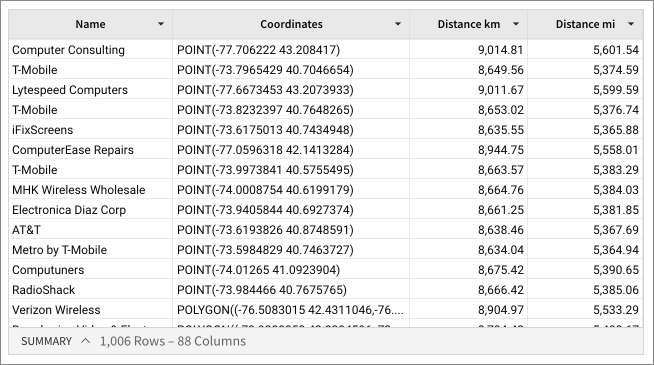Click the 5,558.01 distance mi value

point(616,150)
